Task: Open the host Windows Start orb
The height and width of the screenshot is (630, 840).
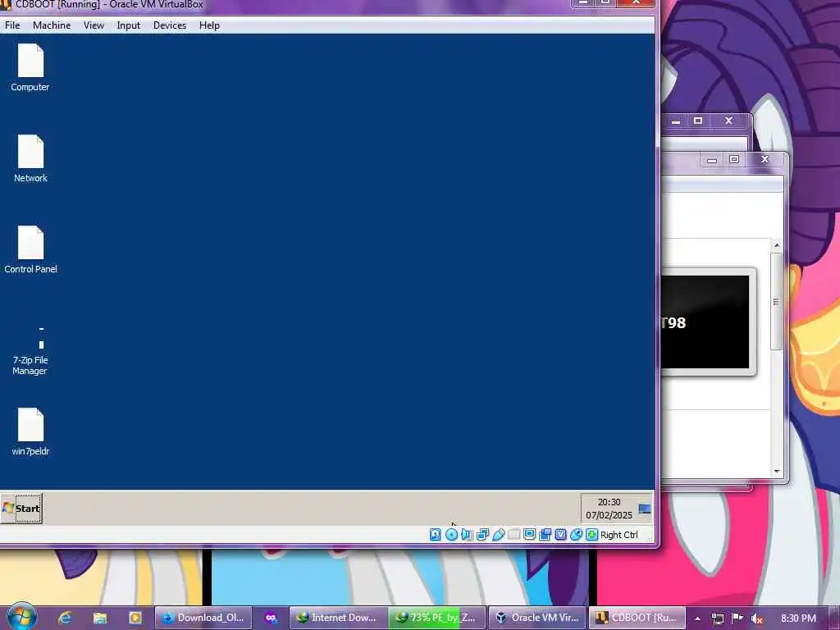Action: (x=21, y=618)
